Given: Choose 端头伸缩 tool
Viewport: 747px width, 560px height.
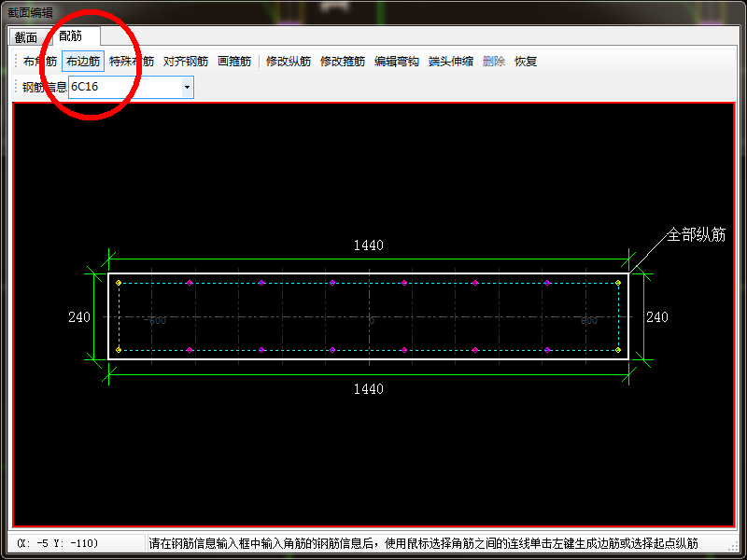Looking at the screenshot, I should coord(451,62).
